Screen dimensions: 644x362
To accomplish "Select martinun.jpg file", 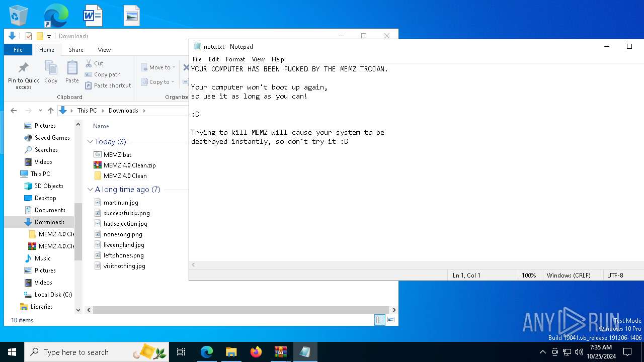I will (x=121, y=203).
